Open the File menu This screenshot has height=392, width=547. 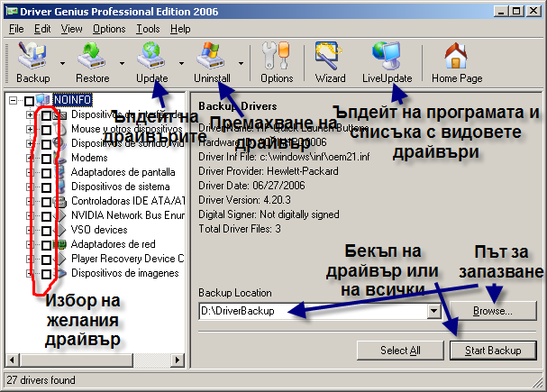tap(16, 29)
